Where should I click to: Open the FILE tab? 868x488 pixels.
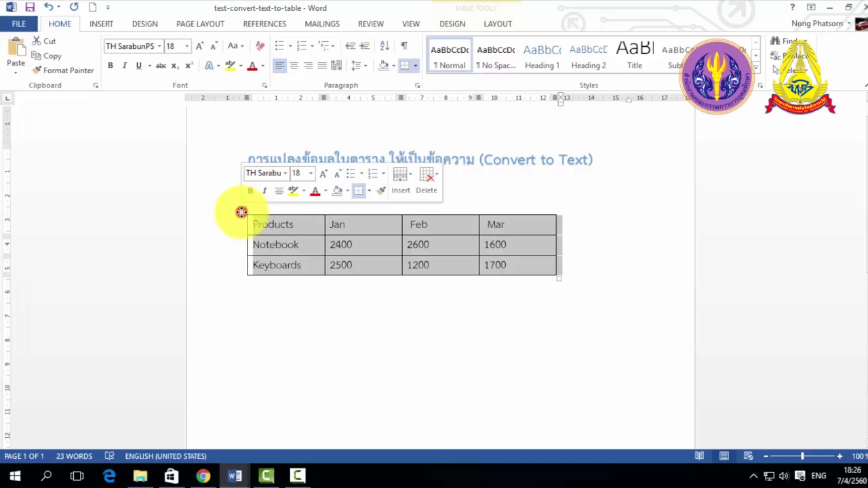[18, 24]
